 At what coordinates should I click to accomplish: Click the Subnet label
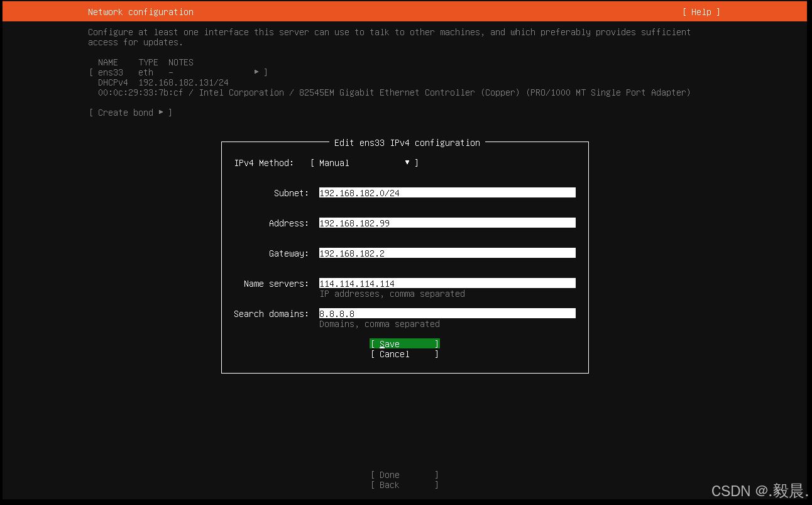click(292, 193)
